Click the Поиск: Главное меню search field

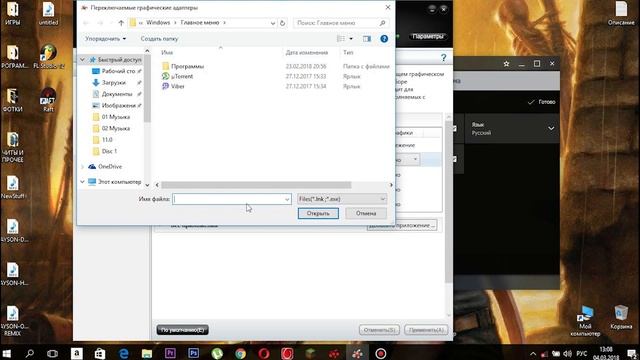340,23
